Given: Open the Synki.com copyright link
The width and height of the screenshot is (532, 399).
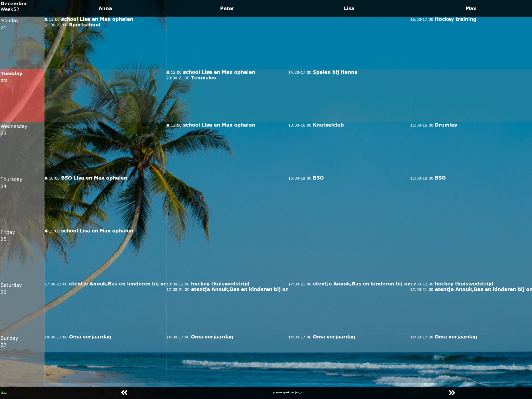Looking at the screenshot, I should click(288, 393).
